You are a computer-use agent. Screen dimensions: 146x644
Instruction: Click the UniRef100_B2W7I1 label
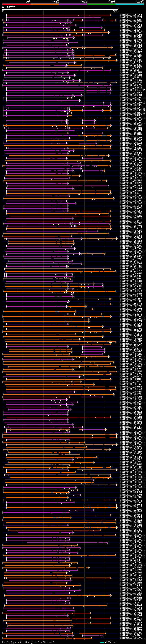(x=131, y=156)
